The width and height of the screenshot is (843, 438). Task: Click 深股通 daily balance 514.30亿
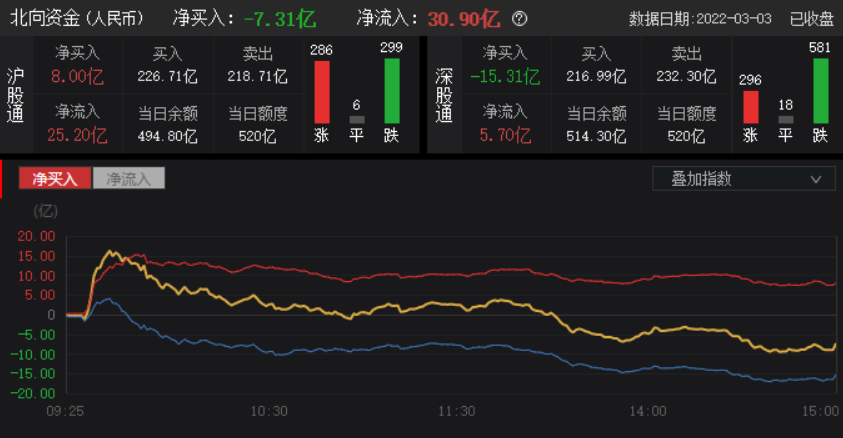(596, 136)
